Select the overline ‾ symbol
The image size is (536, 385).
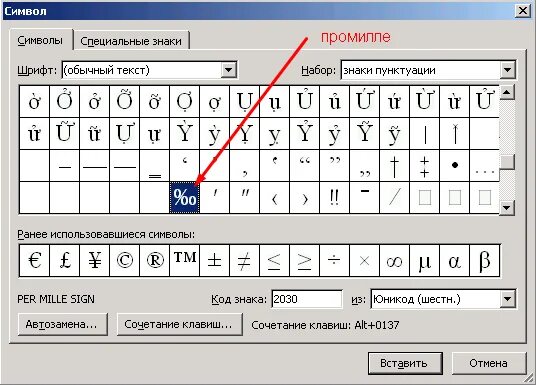tap(364, 198)
